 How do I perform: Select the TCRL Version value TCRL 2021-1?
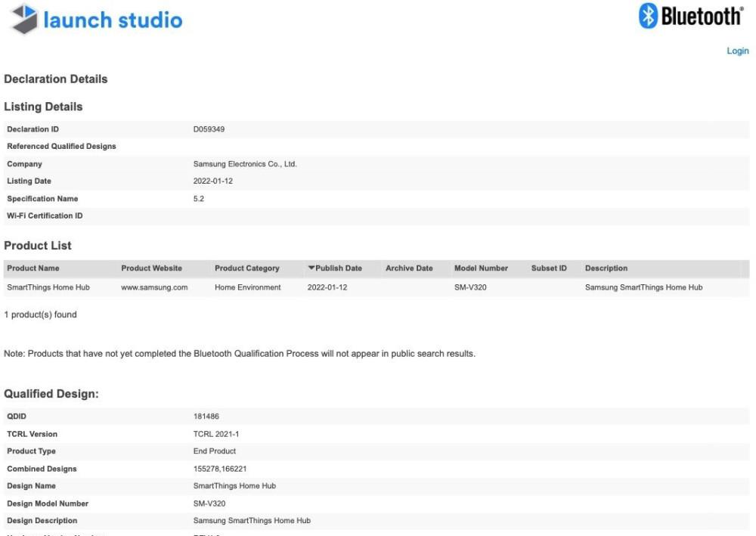point(216,434)
